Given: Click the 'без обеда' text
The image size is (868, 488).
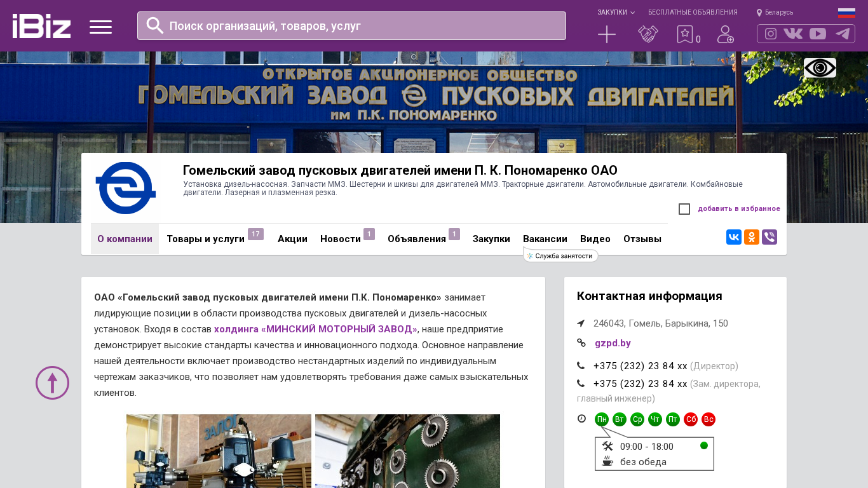Looking at the screenshot, I should click(643, 462).
